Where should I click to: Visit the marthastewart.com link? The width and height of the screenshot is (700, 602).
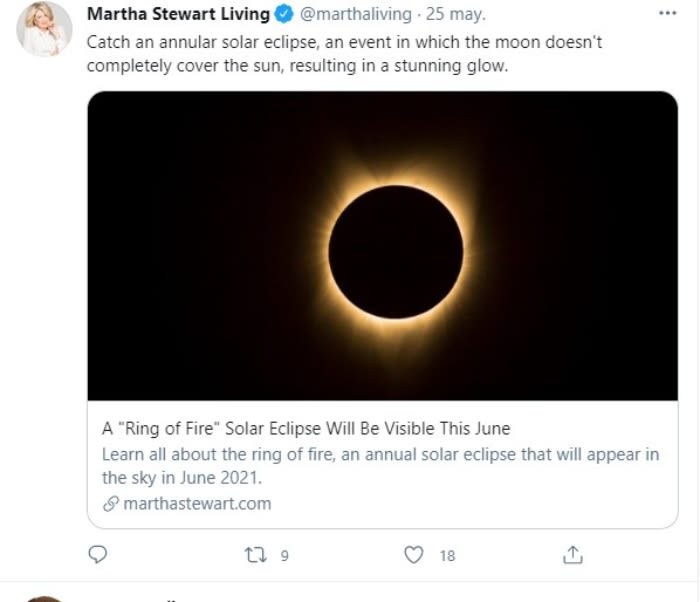click(x=196, y=503)
